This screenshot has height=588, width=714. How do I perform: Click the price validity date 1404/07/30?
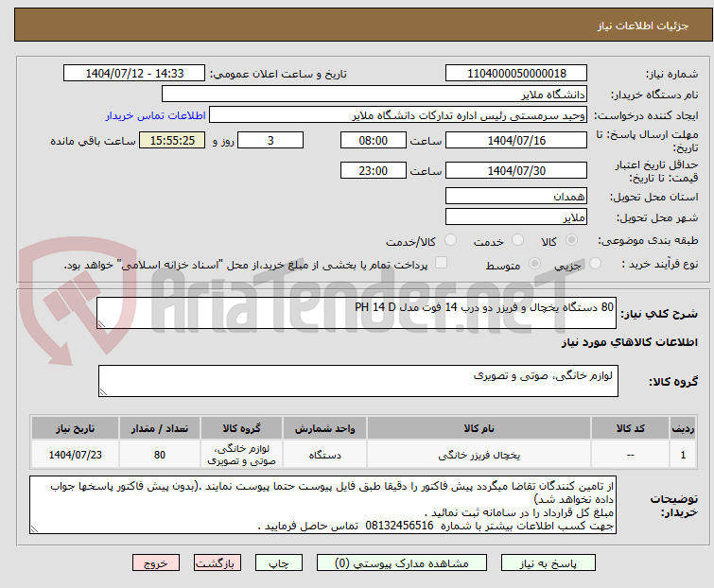click(x=516, y=171)
